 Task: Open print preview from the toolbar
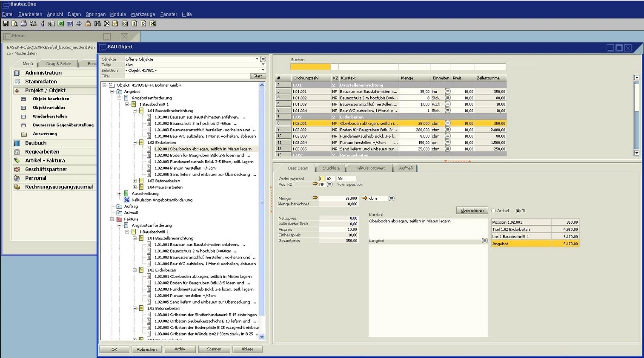pos(14,24)
